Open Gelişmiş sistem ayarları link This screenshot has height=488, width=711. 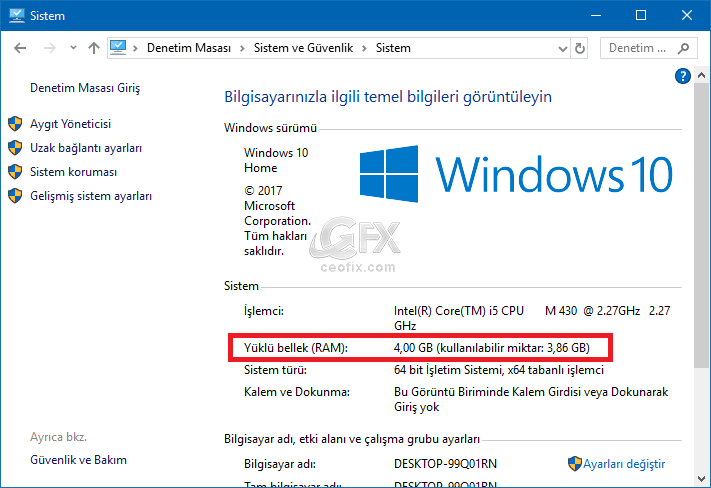coord(91,196)
